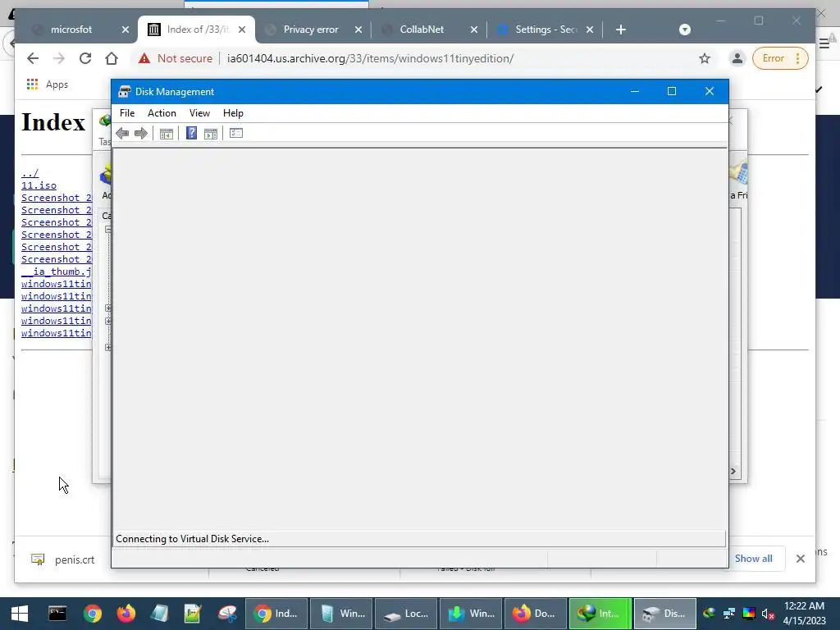Viewport: 840px width, 630px height.
Task: Open the Windows Start menu
Action: point(20,614)
